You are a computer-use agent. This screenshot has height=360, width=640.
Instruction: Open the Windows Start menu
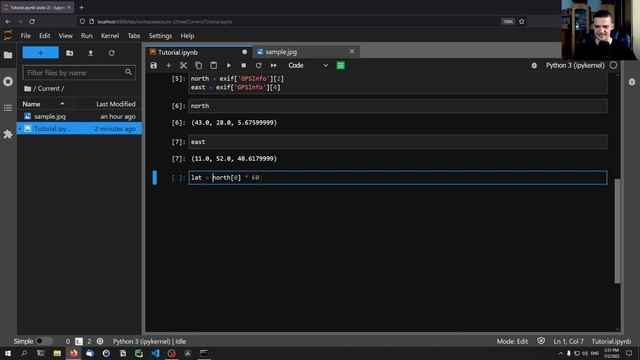point(8,353)
